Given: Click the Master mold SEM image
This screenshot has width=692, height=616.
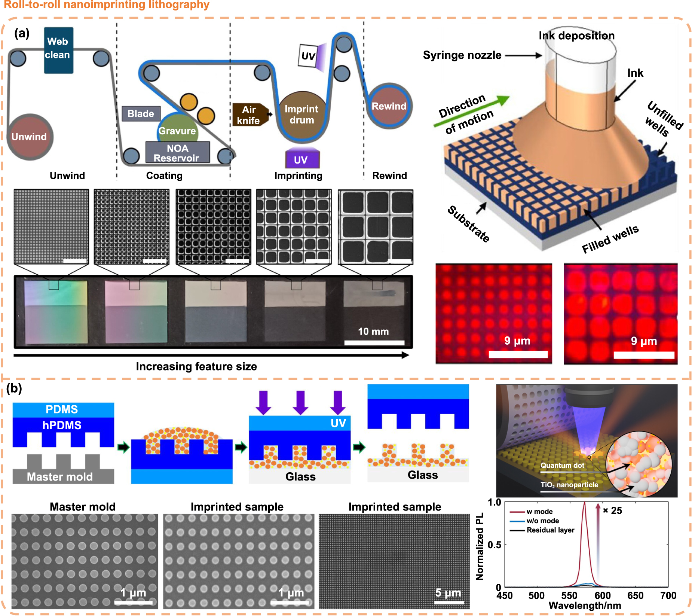Looking at the screenshot, I should tap(85, 561).
